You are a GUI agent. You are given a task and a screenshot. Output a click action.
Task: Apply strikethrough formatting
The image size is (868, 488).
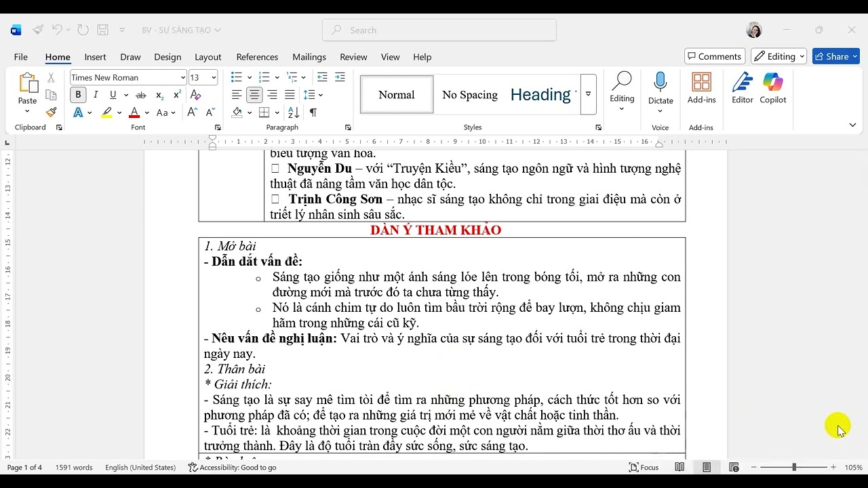(141, 95)
